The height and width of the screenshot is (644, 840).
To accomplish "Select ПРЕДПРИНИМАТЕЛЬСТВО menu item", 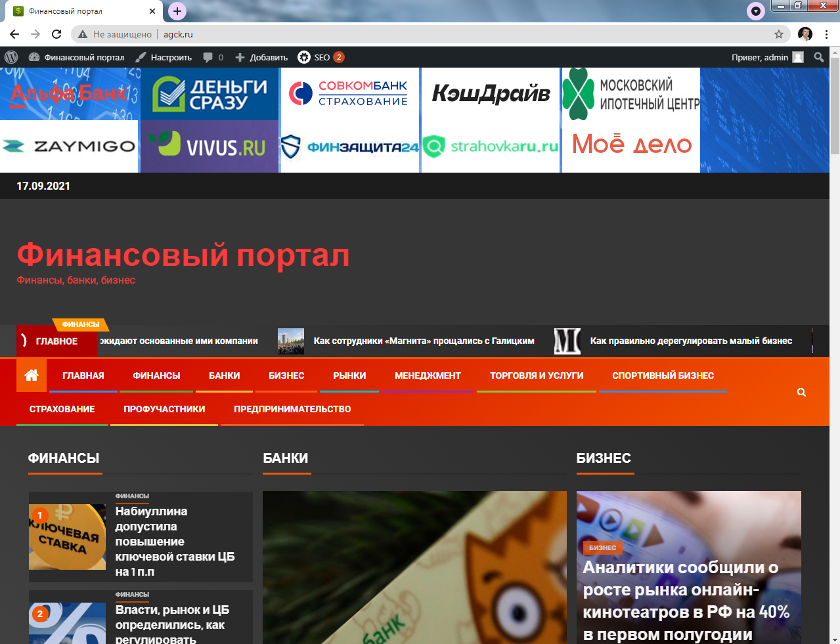I will 292,409.
